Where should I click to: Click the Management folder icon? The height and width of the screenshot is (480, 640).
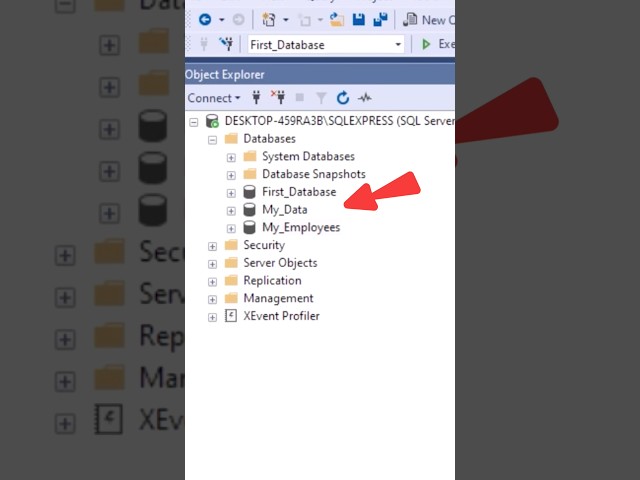(231, 298)
